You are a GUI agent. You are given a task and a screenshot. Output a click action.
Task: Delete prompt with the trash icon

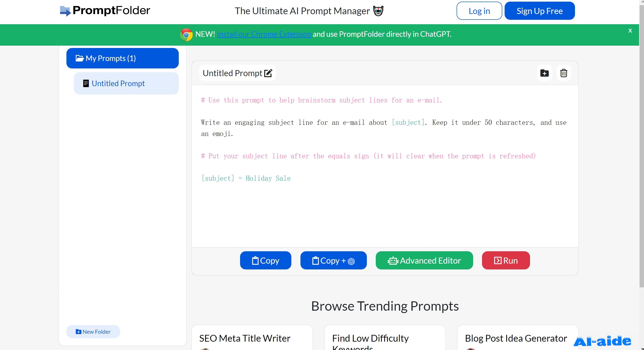pos(564,73)
